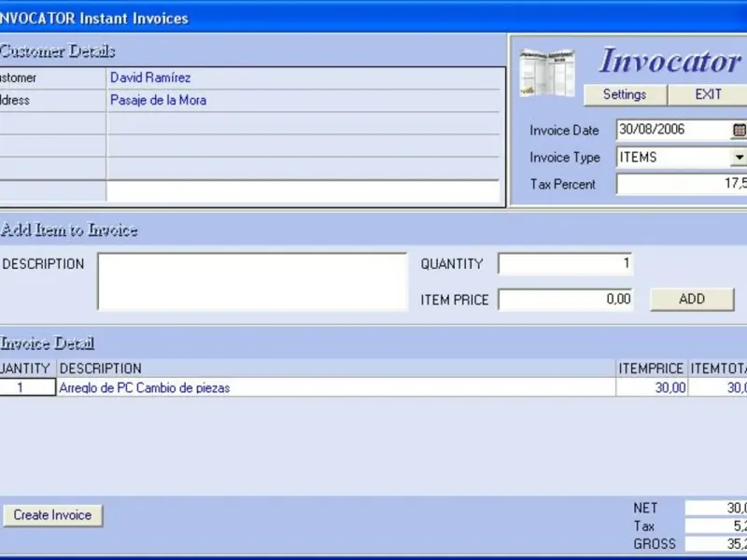
Task: Click the ITEMS value in Invoice Type combo
Action: 638,157
